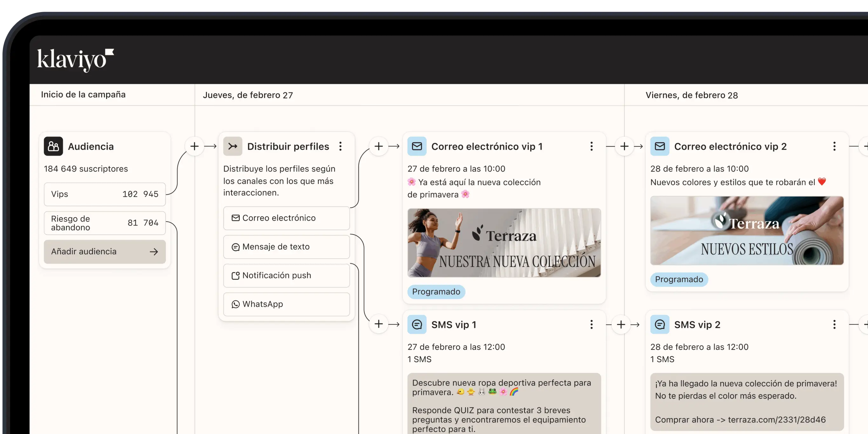Viewport: 868px width, 434px height.
Task: Click the Audiencia people icon
Action: coord(53,146)
